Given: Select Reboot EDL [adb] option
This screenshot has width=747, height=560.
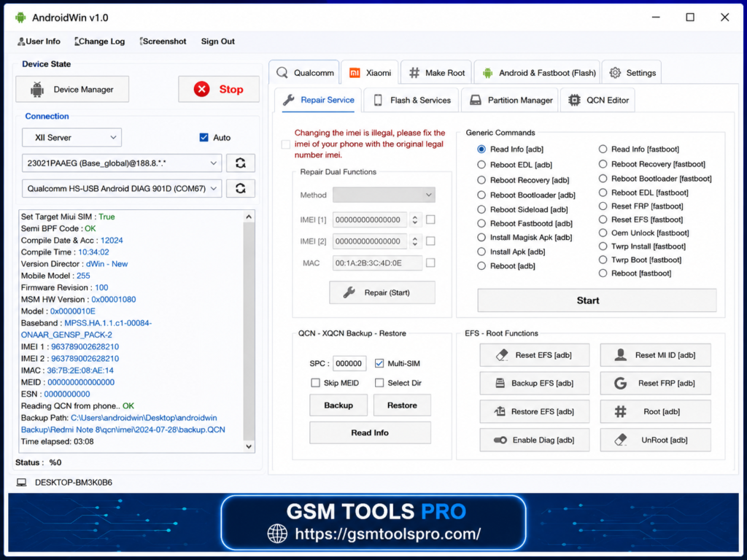Looking at the screenshot, I should click(481, 165).
